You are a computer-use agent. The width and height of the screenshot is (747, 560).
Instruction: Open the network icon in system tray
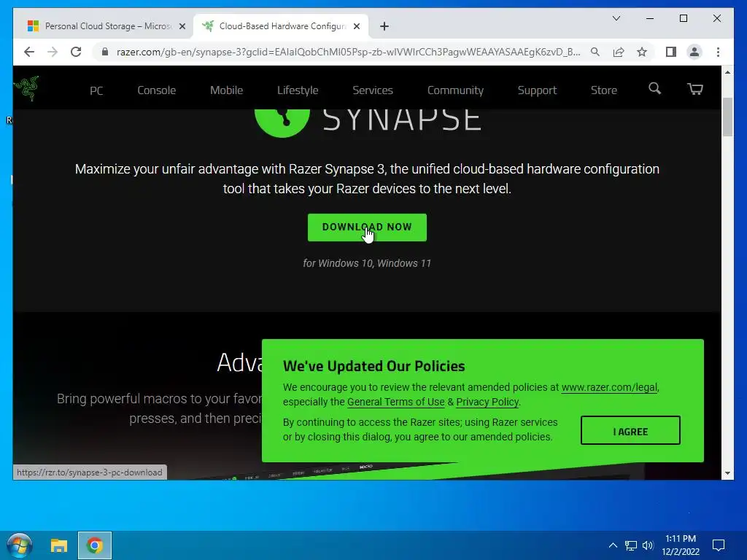tap(631, 545)
